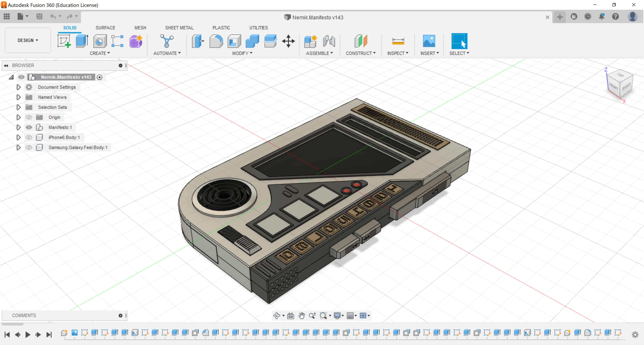Activate the Pan hand tool
This screenshot has width=644, height=345.
coord(302,316)
